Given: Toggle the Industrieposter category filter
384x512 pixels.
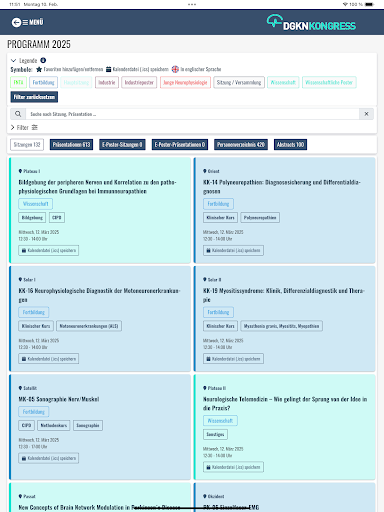Looking at the screenshot, I should tap(139, 82).
